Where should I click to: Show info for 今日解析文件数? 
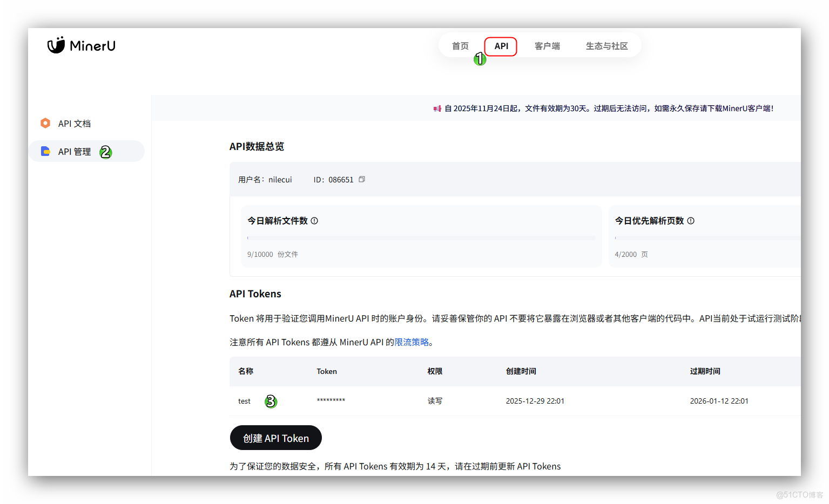[x=314, y=221]
